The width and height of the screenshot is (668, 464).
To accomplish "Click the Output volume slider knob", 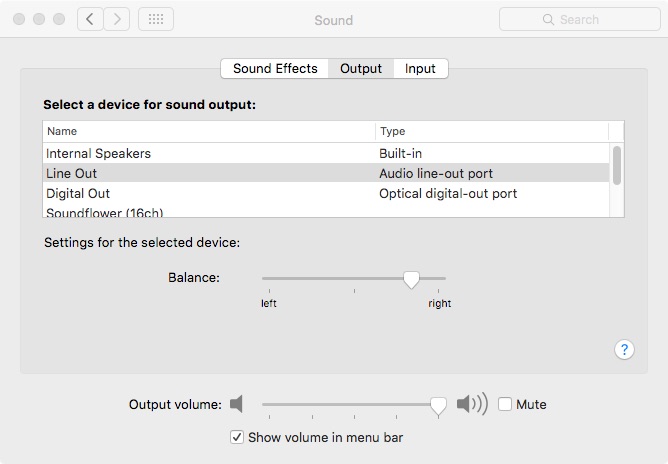I will point(438,404).
